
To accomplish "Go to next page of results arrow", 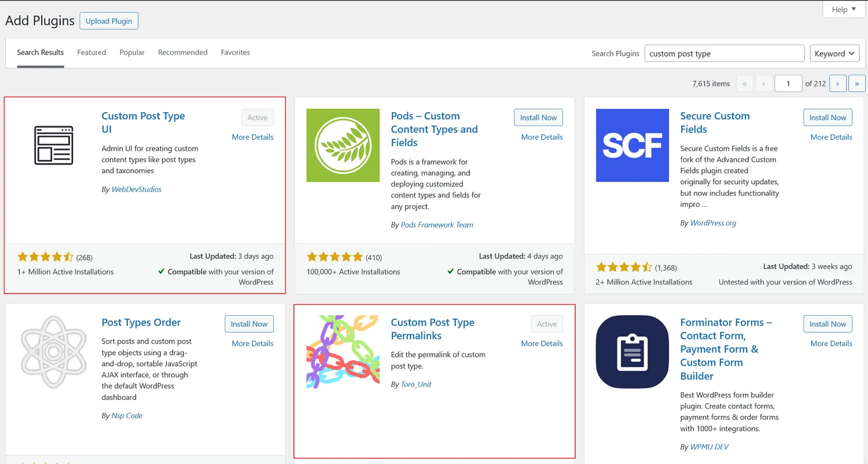I will (x=837, y=83).
